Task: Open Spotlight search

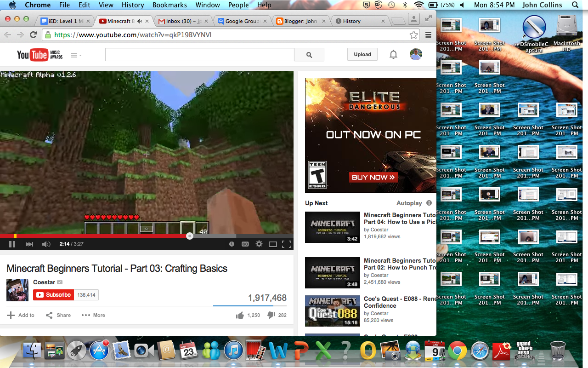Action: pyautogui.click(x=575, y=5)
